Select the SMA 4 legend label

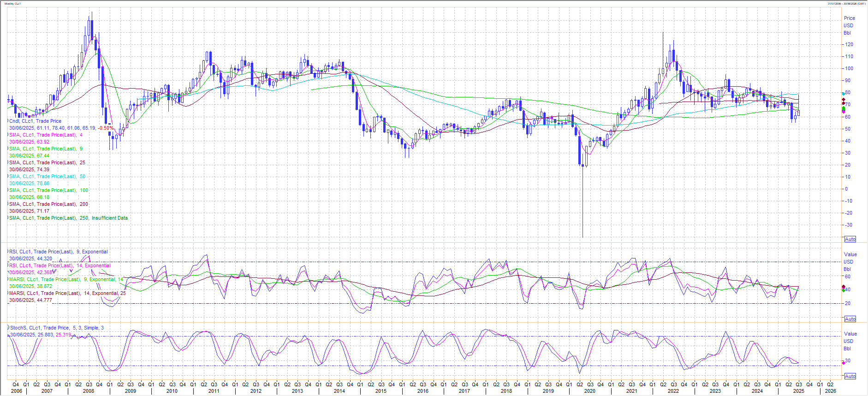[x=46, y=135]
